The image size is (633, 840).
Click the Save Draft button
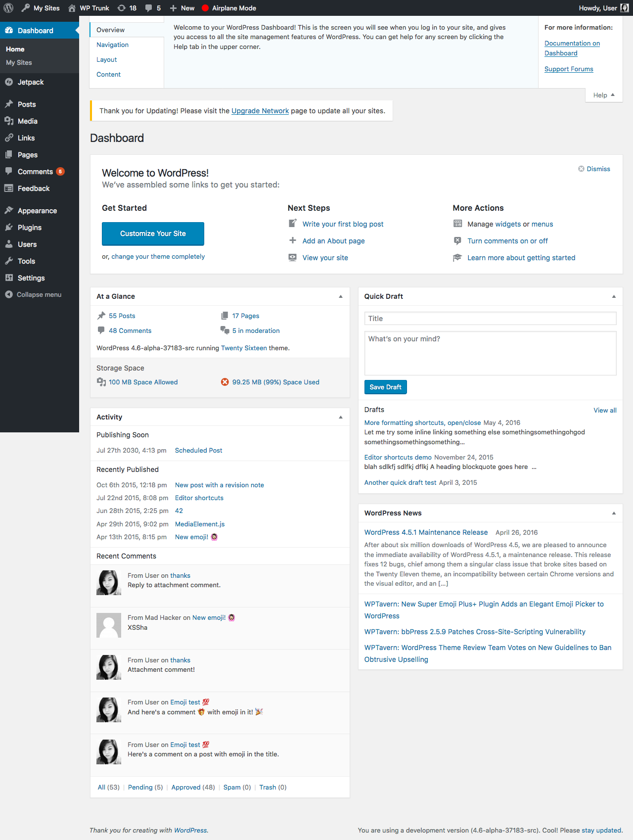tap(385, 387)
